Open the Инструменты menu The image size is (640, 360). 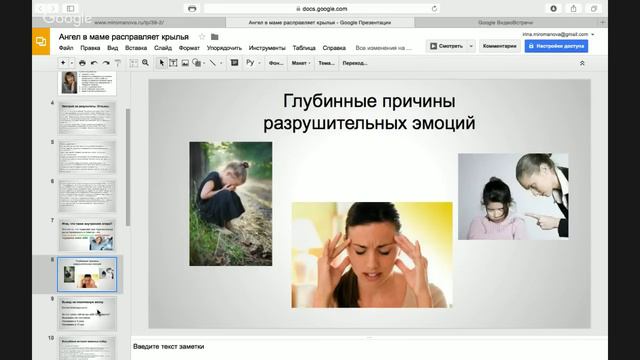pos(267,48)
